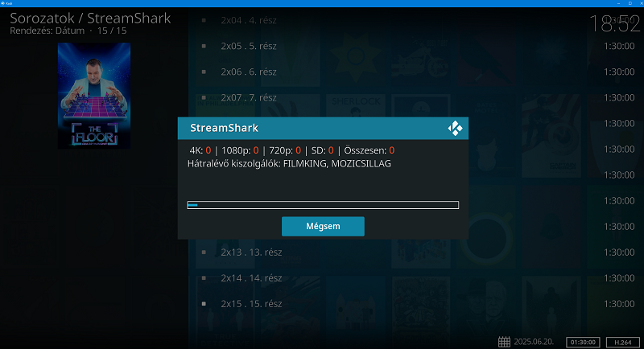Click the StreamShark dialog title

pyautogui.click(x=224, y=128)
